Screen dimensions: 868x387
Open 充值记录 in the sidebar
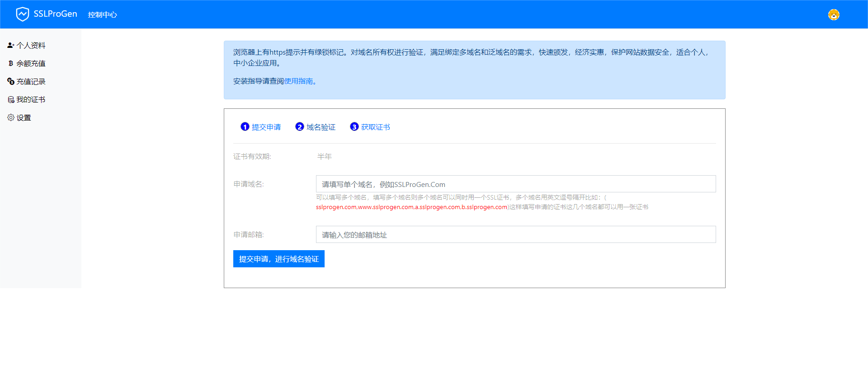[x=31, y=81]
